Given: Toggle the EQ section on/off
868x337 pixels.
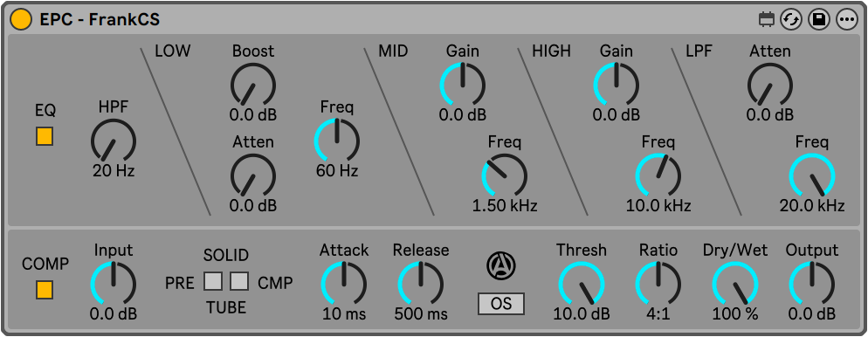Looking at the screenshot, I should point(45,136).
